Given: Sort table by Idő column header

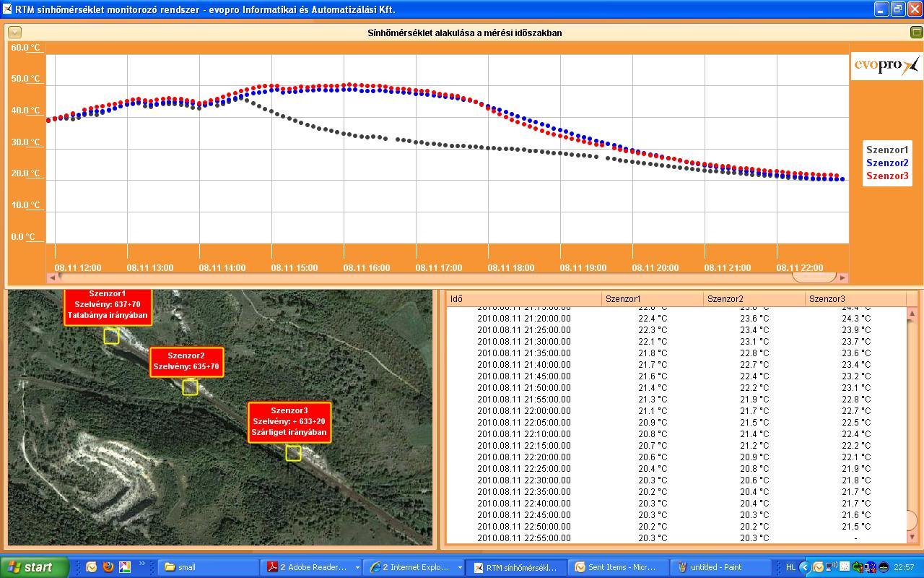Looking at the screenshot, I should [x=523, y=299].
